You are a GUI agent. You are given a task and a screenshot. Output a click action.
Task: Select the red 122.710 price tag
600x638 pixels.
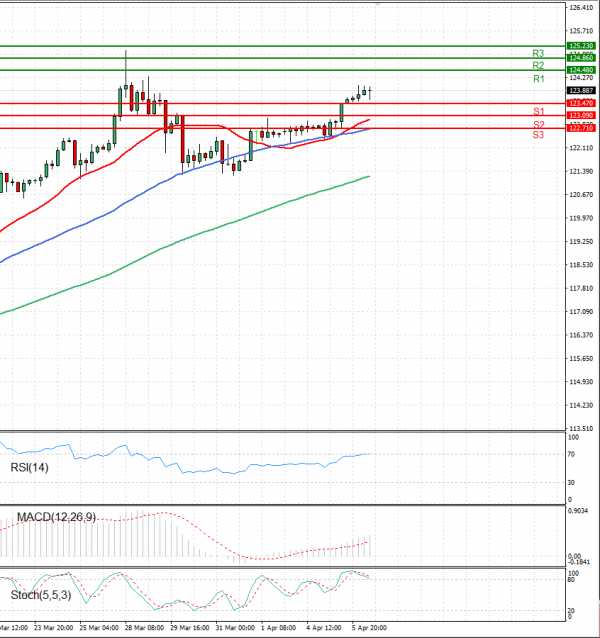[x=581, y=128]
